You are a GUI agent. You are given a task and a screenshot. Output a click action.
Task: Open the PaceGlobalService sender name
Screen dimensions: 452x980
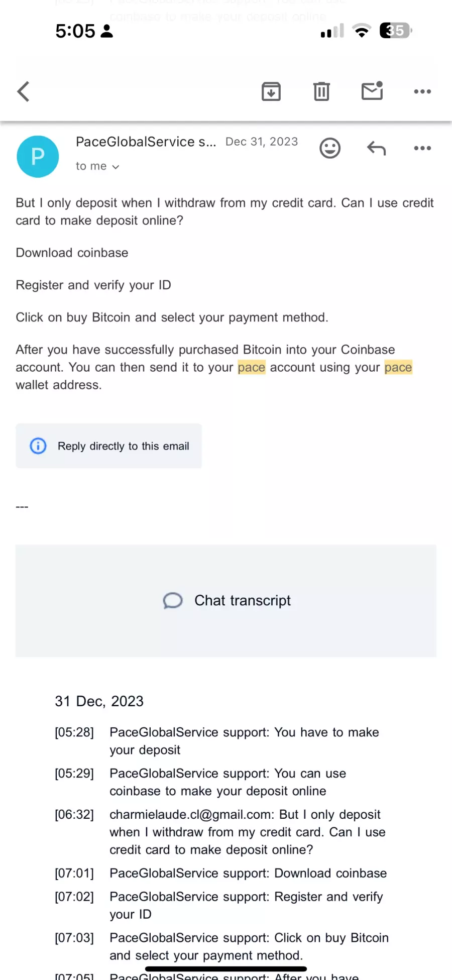[146, 142]
